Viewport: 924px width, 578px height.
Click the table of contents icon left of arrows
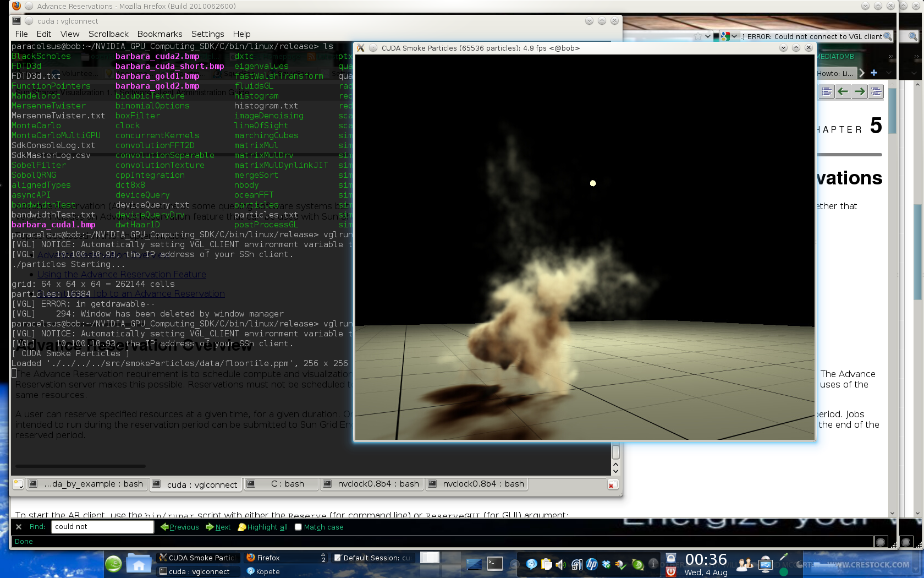[x=827, y=91]
